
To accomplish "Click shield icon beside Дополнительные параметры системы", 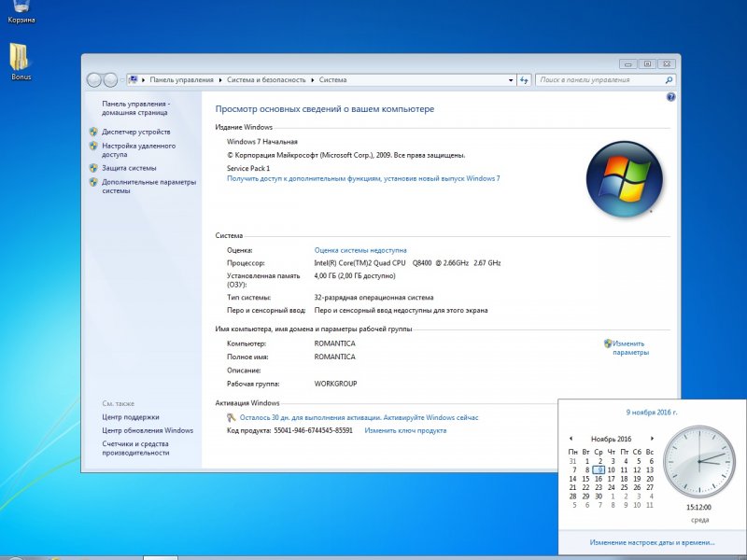I will coord(93,182).
